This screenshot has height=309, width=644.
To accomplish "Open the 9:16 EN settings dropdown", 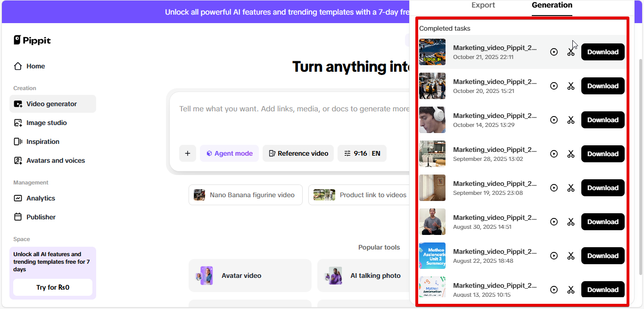I will [362, 153].
